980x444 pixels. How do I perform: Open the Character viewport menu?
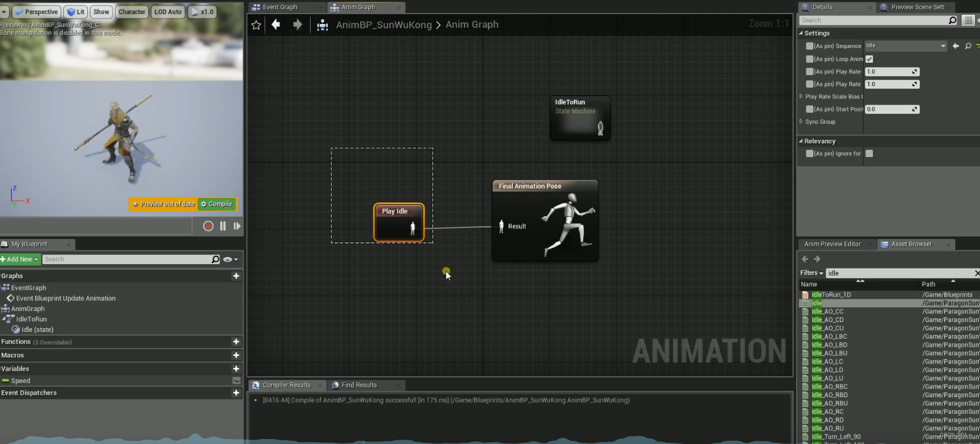(132, 12)
